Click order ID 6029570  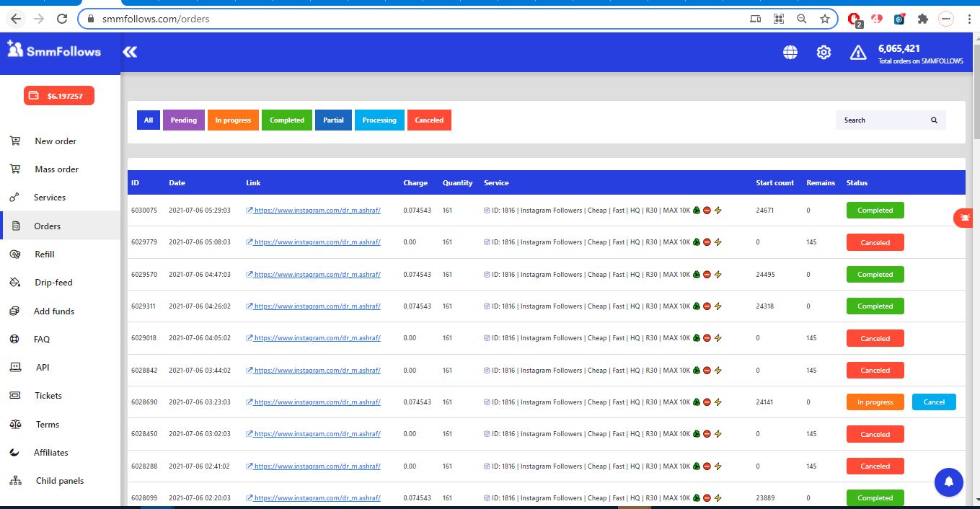144,275
